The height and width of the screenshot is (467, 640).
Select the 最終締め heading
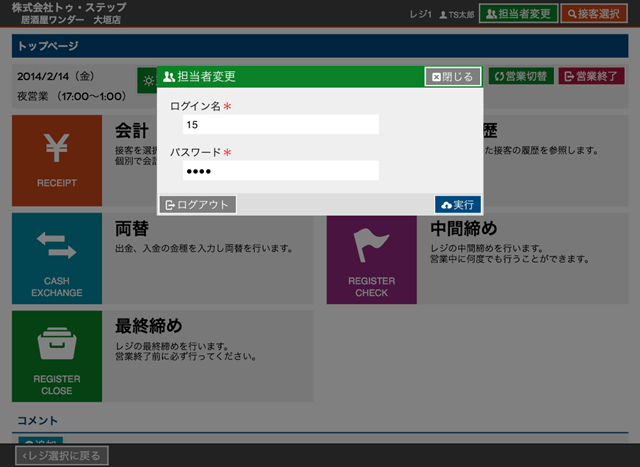pos(148,326)
